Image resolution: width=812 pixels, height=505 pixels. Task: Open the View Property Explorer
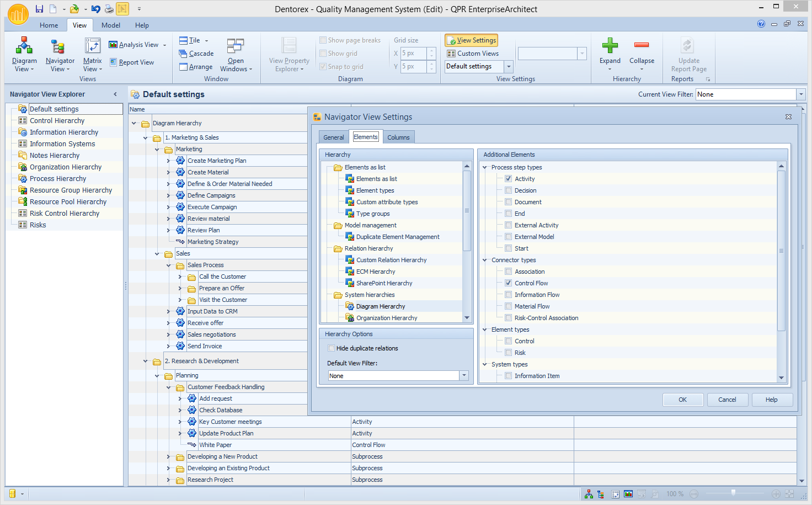click(288, 53)
